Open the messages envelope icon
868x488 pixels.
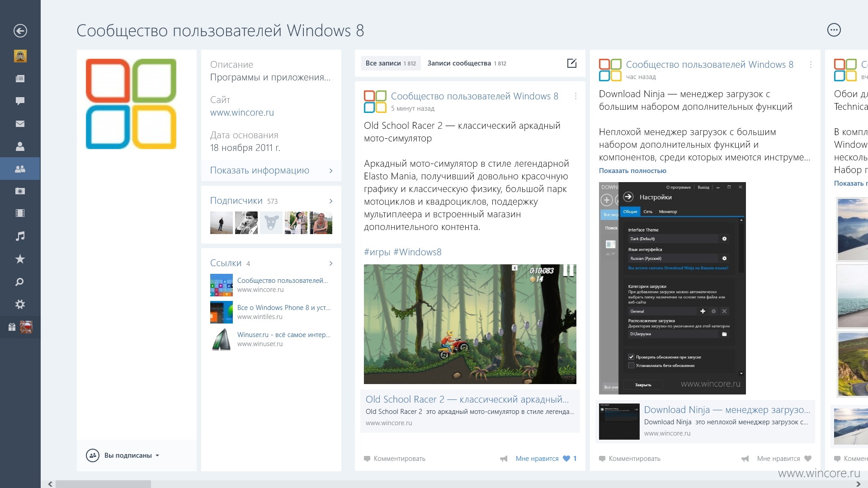20,123
